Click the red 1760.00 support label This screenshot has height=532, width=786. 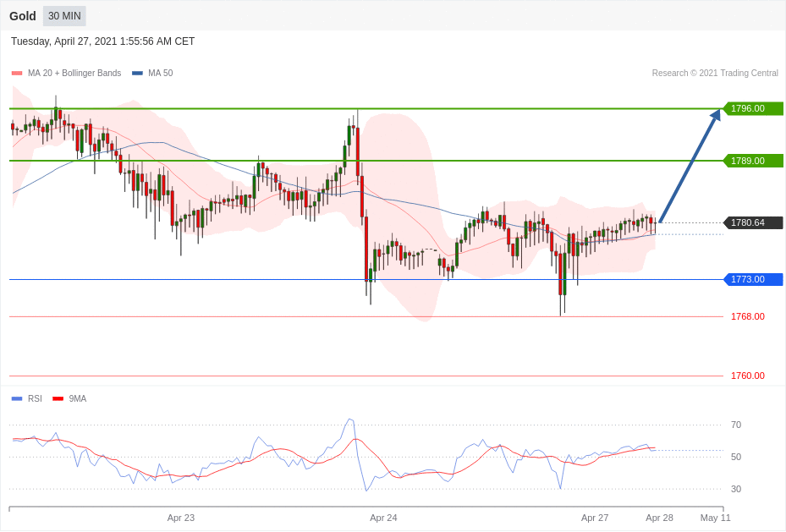coord(747,376)
